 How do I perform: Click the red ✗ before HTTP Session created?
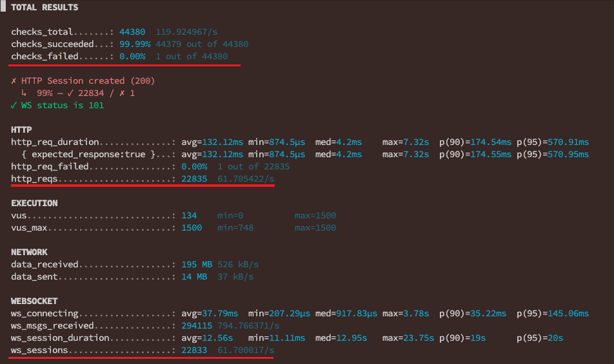pyautogui.click(x=14, y=81)
